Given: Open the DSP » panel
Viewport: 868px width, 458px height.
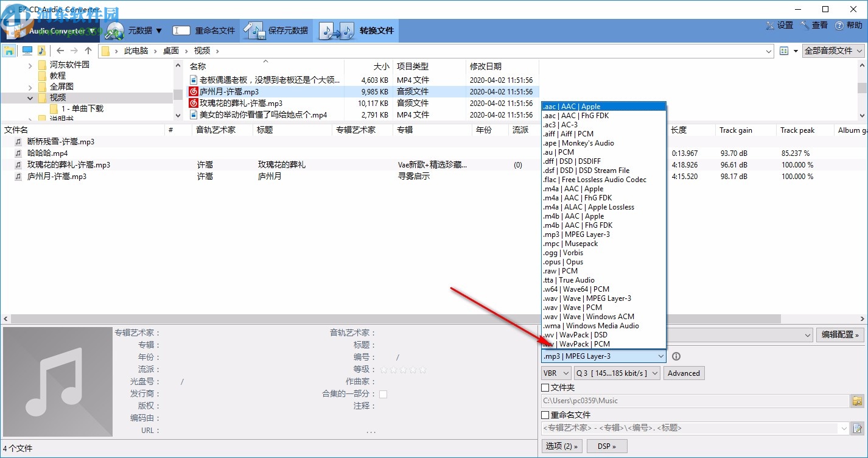Looking at the screenshot, I should [x=606, y=446].
